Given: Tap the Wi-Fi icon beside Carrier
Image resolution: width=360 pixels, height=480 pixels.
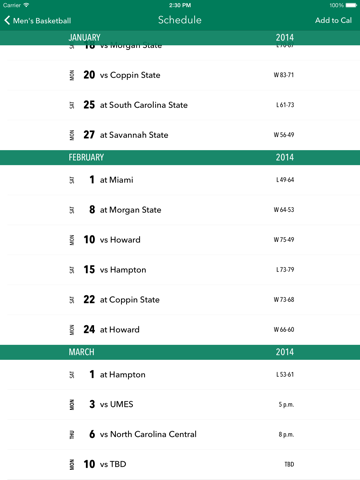Looking at the screenshot, I should pyautogui.click(x=26, y=5).
